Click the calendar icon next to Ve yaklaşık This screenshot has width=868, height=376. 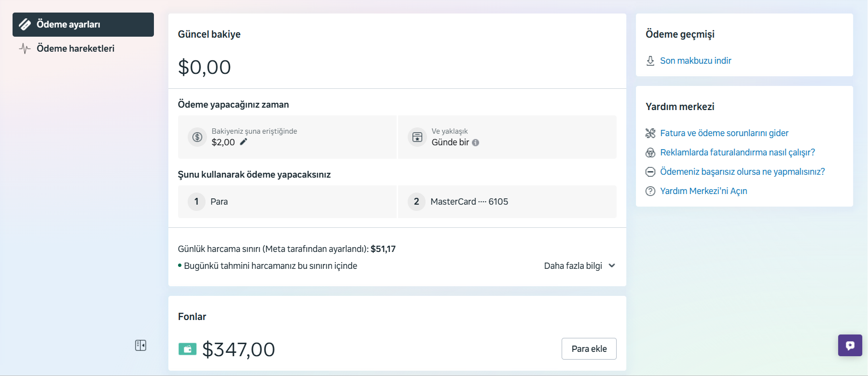click(x=417, y=137)
